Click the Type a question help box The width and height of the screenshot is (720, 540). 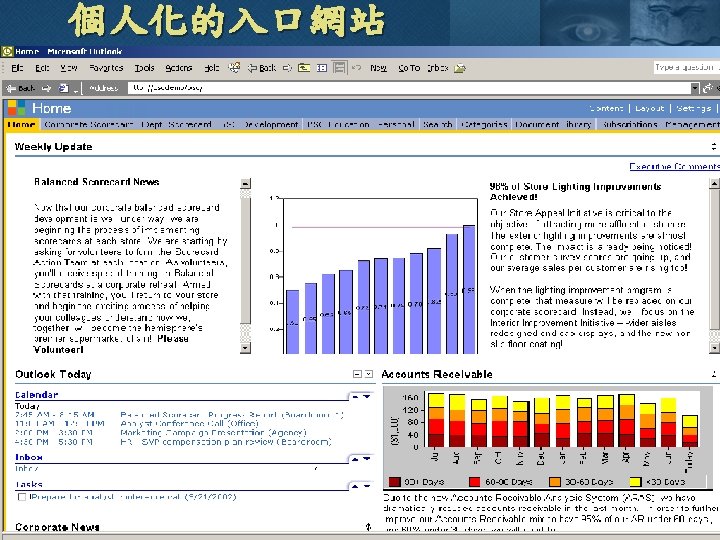click(x=686, y=68)
